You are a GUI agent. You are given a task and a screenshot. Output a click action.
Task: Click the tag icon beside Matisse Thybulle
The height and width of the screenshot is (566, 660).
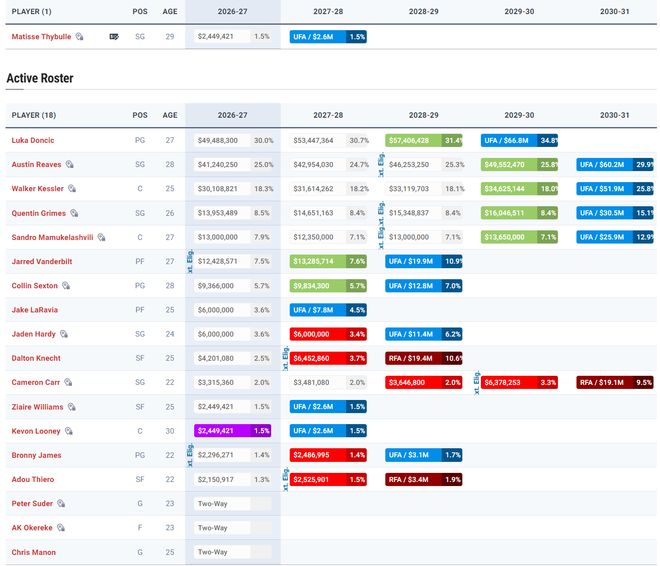click(x=80, y=37)
